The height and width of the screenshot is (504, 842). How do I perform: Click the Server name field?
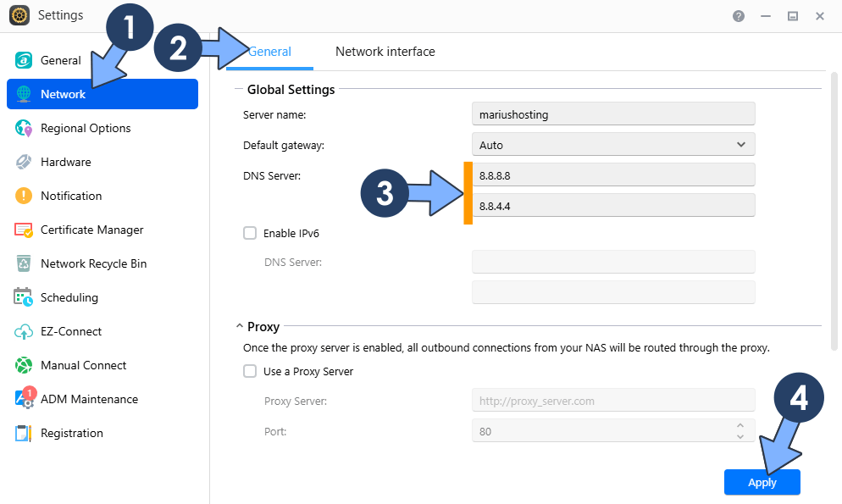613,114
